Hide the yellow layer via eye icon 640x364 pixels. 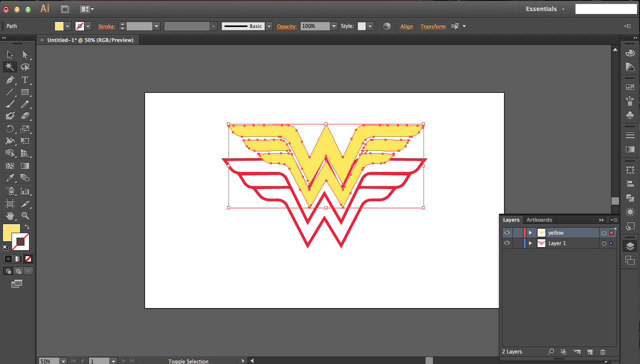507,233
